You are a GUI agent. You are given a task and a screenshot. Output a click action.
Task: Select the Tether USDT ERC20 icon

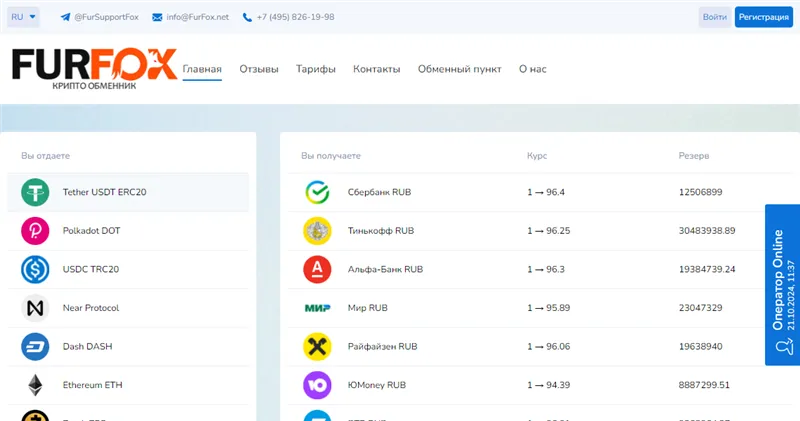[x=35, y=192]
